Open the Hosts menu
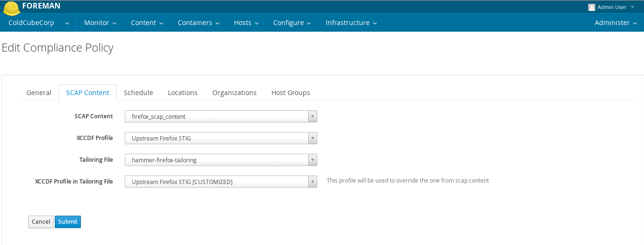This screenshot has width=644, height=245. click(x=246, y=23)
